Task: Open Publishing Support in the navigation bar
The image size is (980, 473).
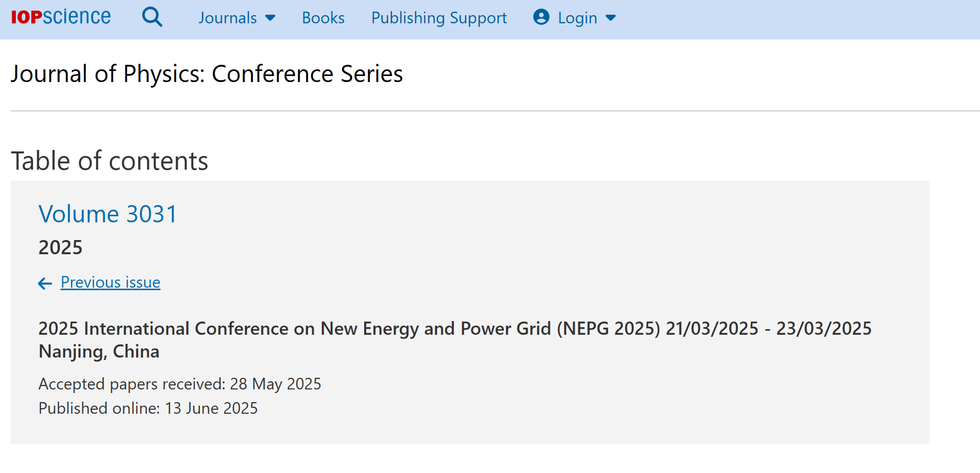Action: (x=439, y=18)
